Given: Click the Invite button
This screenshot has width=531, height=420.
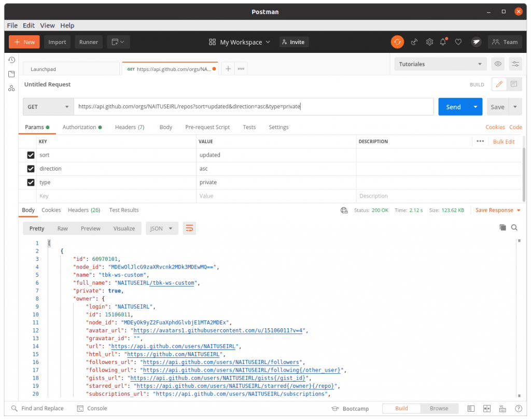Looking at the screenshot, I should coord(294,42).
